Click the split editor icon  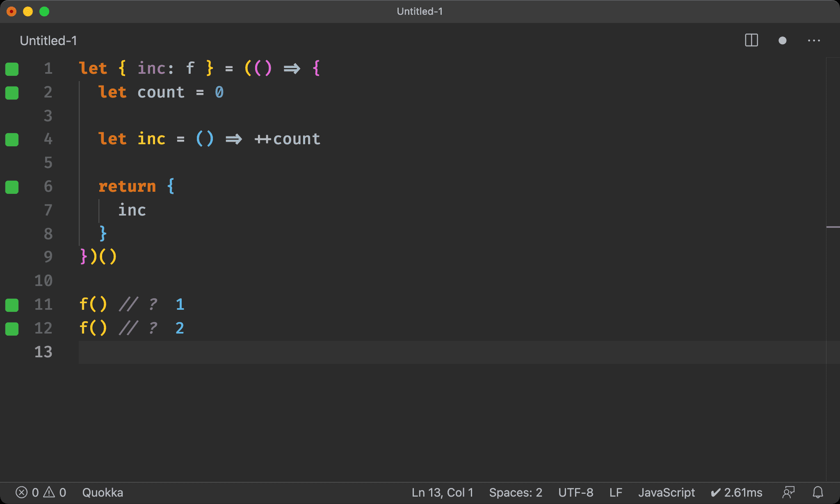(x=751, y=41)
